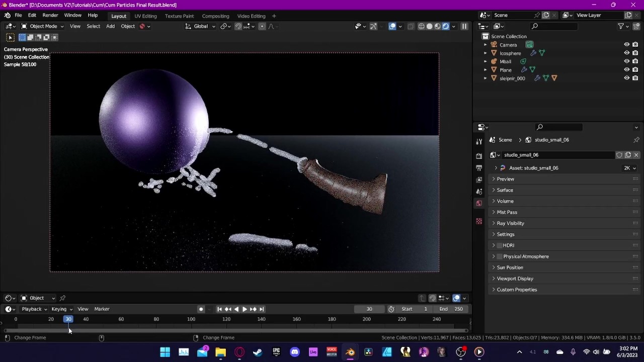The image size is (644, 362).
Task: Open the Render menu
Action: (50, 16)
